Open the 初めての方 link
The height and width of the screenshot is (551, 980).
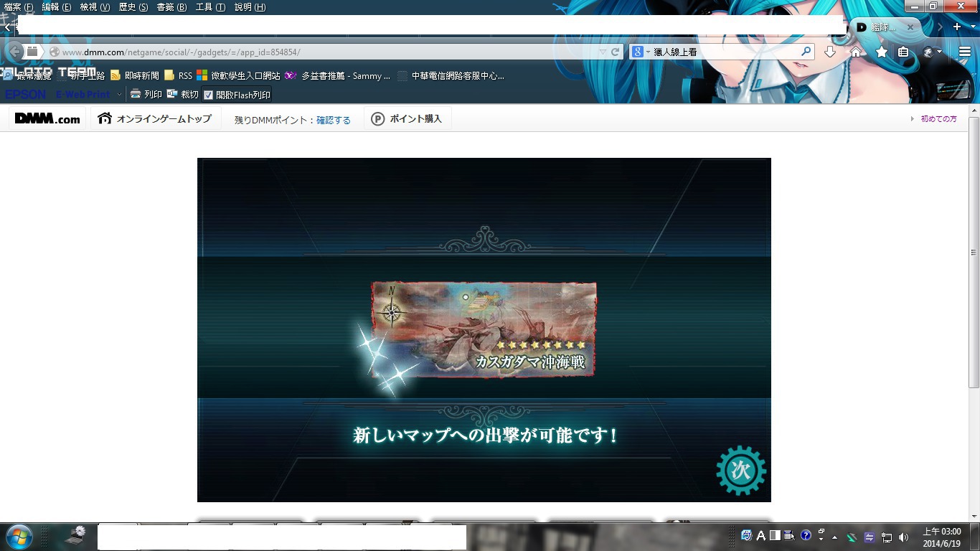pyautogui.click(x=938, y=119)
